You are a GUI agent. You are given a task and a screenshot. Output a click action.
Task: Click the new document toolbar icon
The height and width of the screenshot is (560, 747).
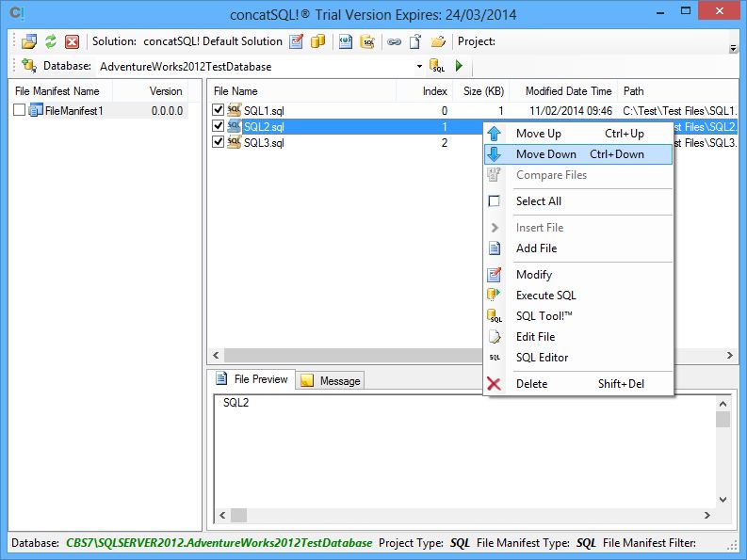(x=415, y=41)
